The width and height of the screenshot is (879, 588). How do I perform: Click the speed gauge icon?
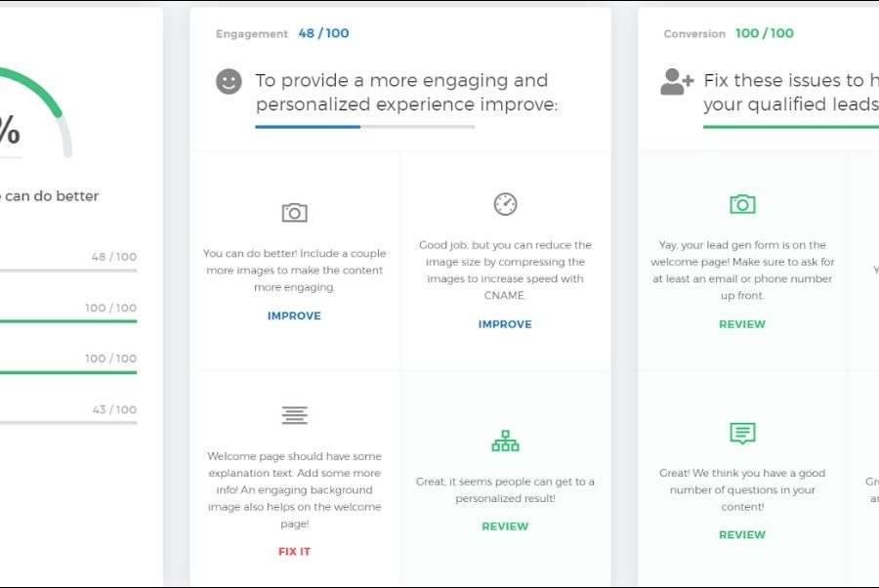505,204
